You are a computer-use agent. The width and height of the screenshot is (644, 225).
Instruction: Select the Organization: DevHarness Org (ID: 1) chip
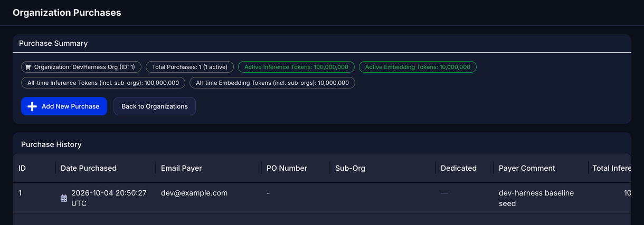click(x=81, y=67)
